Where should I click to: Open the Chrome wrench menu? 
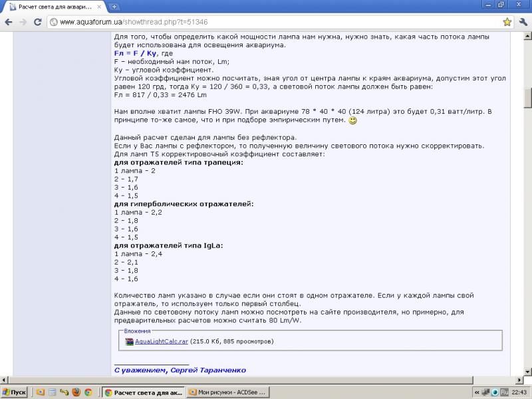tap(523, 22)
